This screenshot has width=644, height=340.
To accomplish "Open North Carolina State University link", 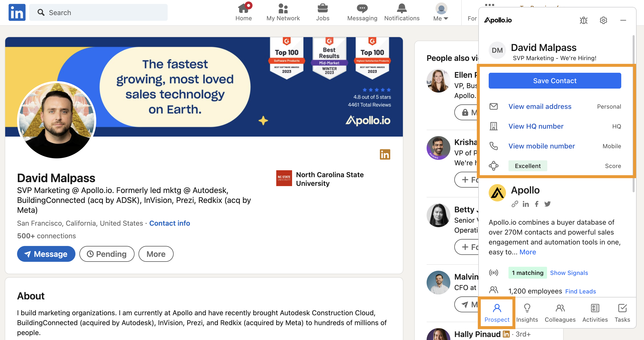I will click(x=320, y=179).
